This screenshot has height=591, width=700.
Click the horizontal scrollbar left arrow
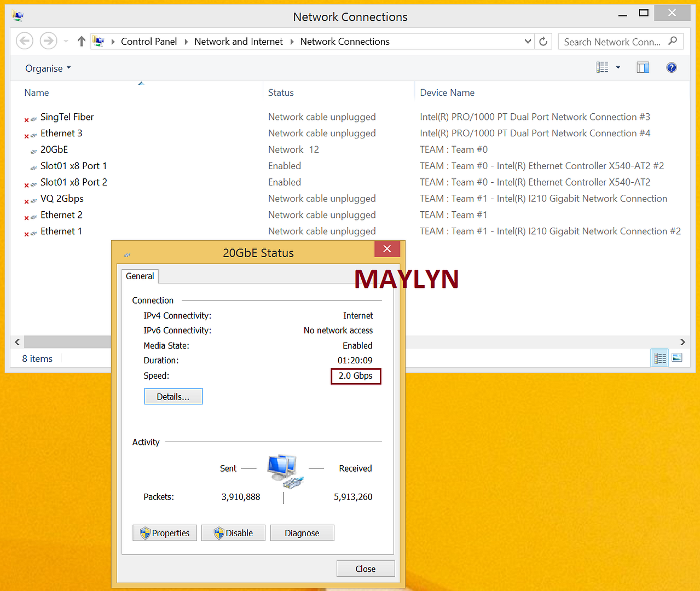coord(18,342)
